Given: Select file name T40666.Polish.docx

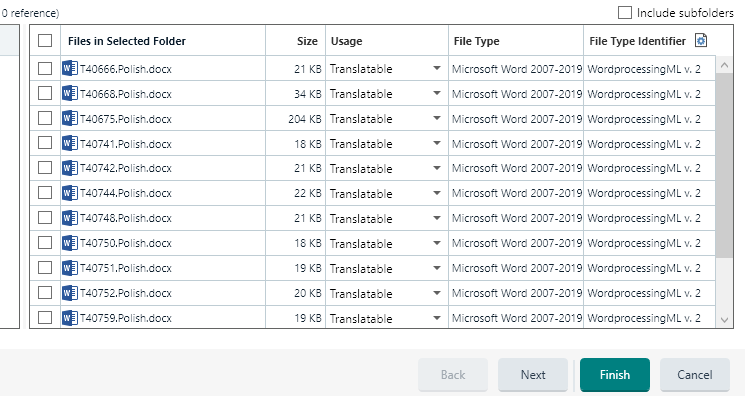Looking at the screenshot, I should tap(126, 69).
